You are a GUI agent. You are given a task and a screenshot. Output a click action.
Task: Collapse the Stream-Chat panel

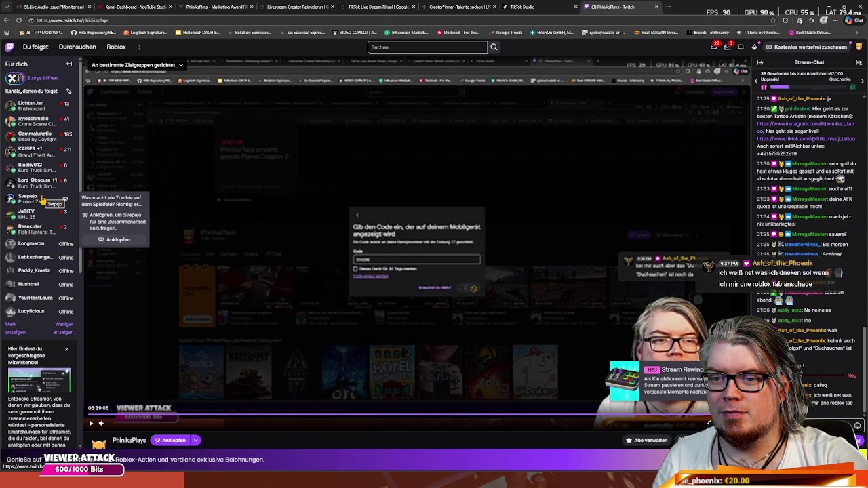[x=760, y=62]
